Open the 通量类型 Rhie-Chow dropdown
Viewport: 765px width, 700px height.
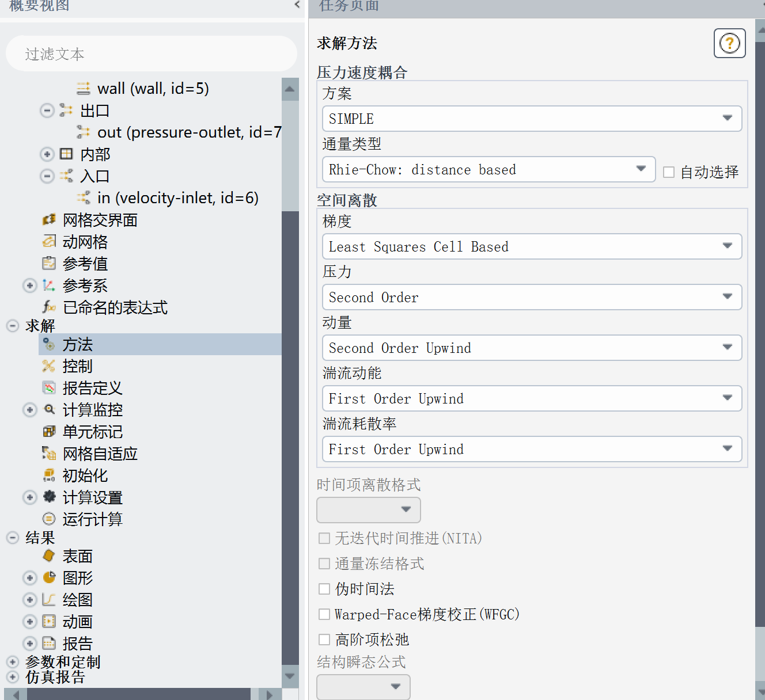pyautogui.click(x=488, y=169)
